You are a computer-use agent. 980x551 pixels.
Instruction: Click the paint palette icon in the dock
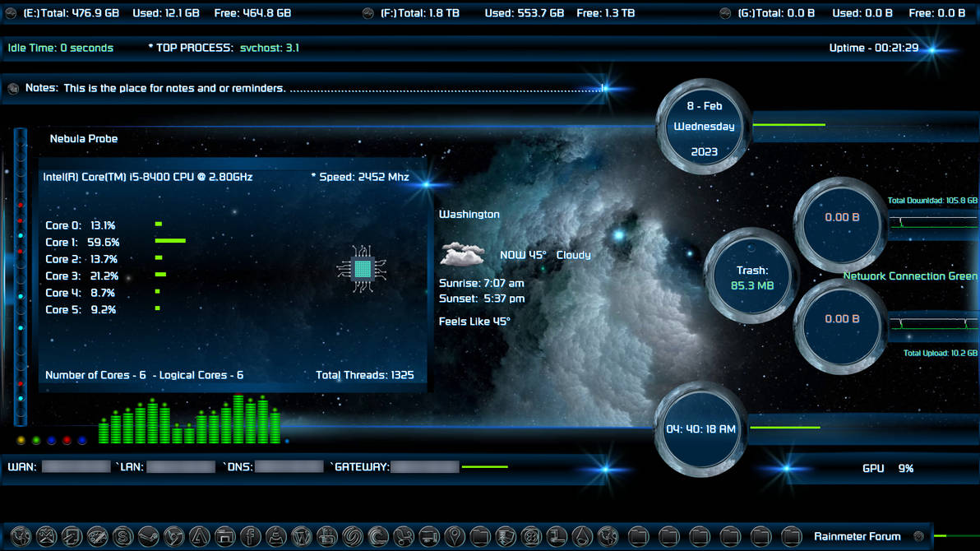96,537
